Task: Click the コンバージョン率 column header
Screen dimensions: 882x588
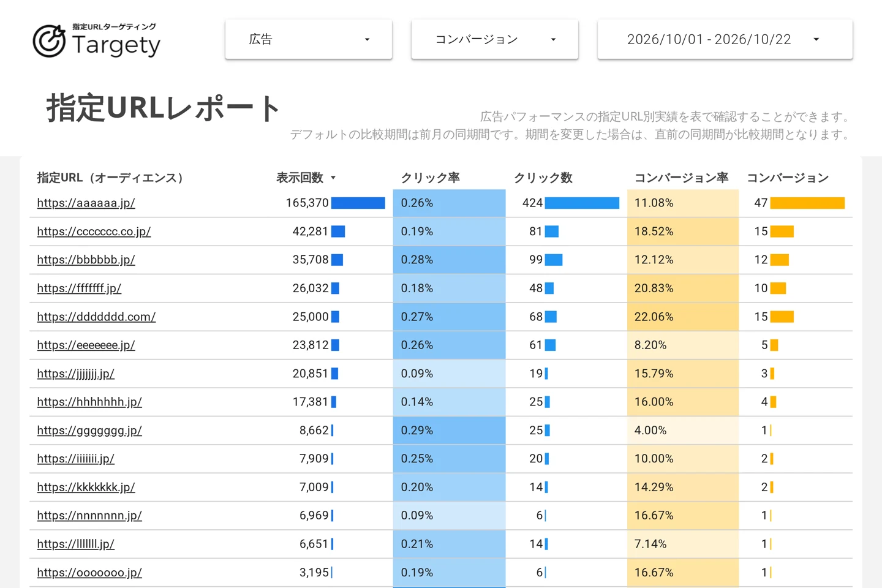Action: coord(681,178)
